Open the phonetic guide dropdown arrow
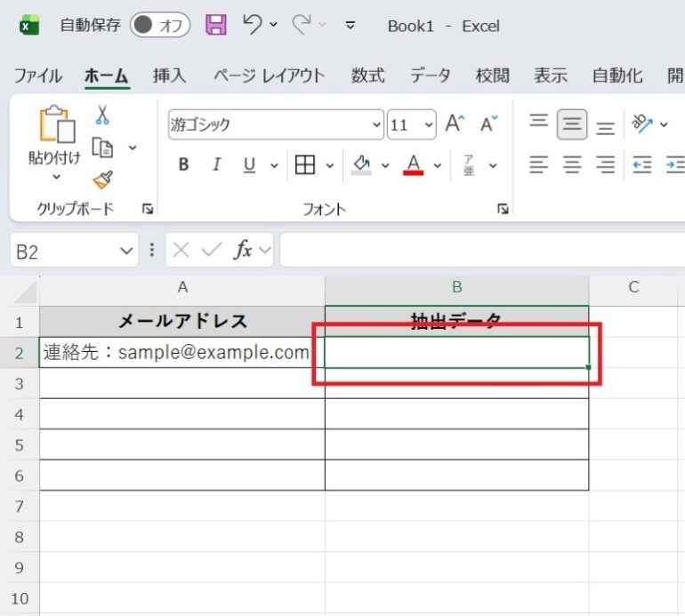 [x=493, y=165]
